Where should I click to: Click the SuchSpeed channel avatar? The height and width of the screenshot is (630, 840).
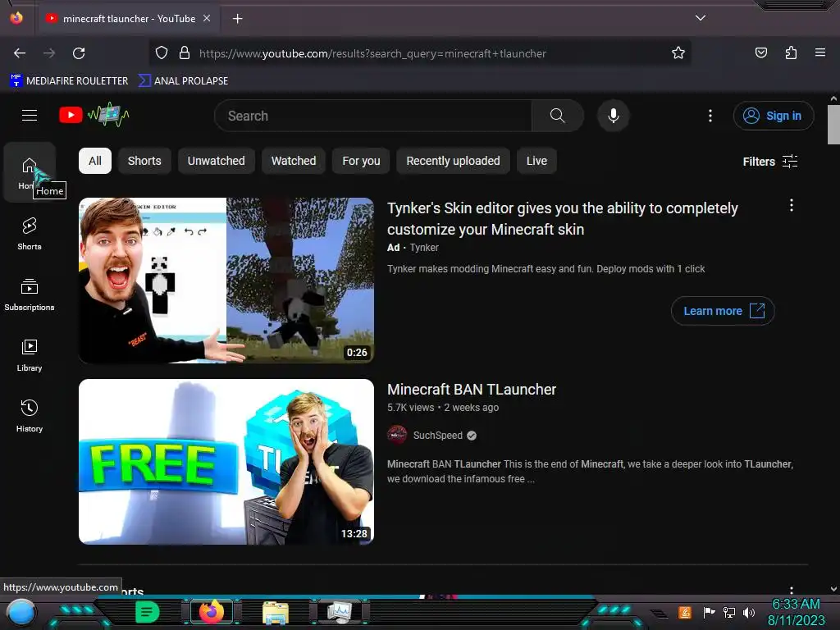tap(397, 435)
